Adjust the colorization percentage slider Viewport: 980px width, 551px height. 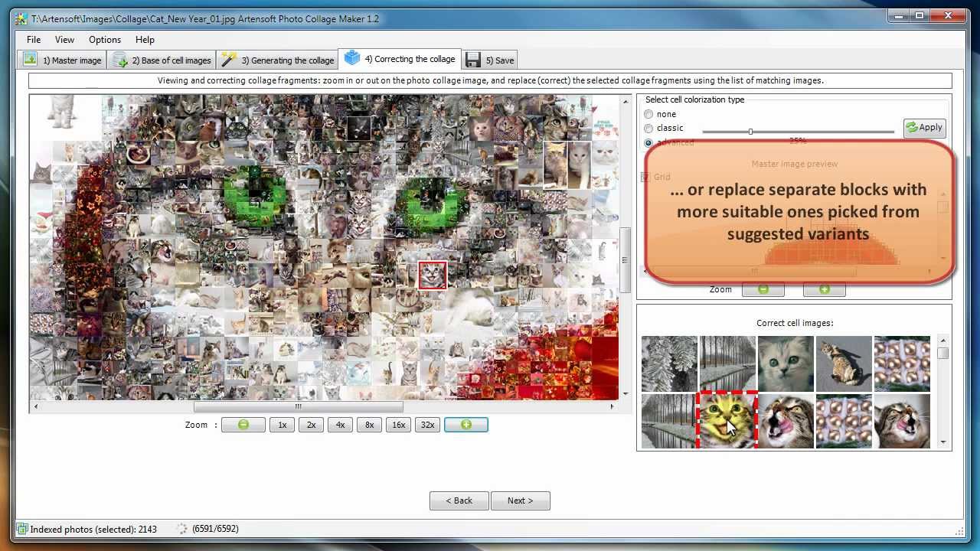tap(750, 132)
